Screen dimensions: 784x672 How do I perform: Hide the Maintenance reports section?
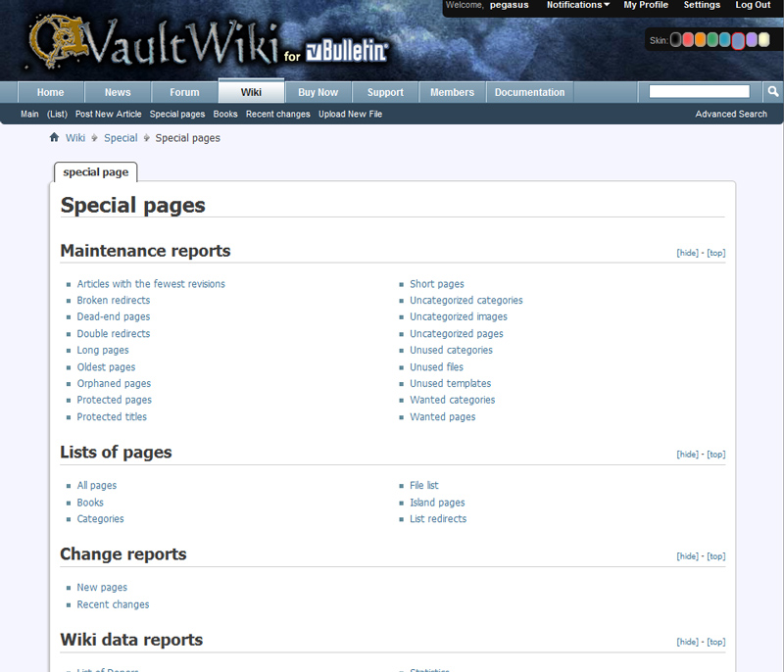(688, 253)
